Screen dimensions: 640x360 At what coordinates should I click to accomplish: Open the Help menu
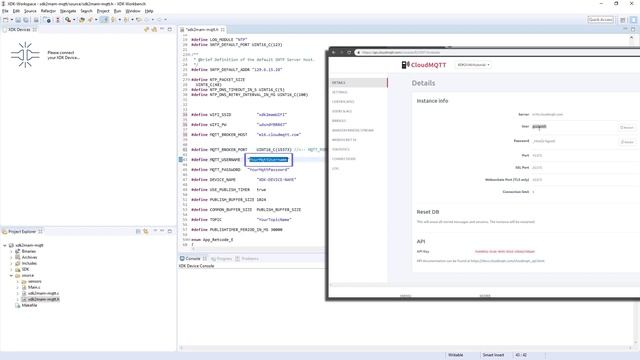(x=149, y=11)
